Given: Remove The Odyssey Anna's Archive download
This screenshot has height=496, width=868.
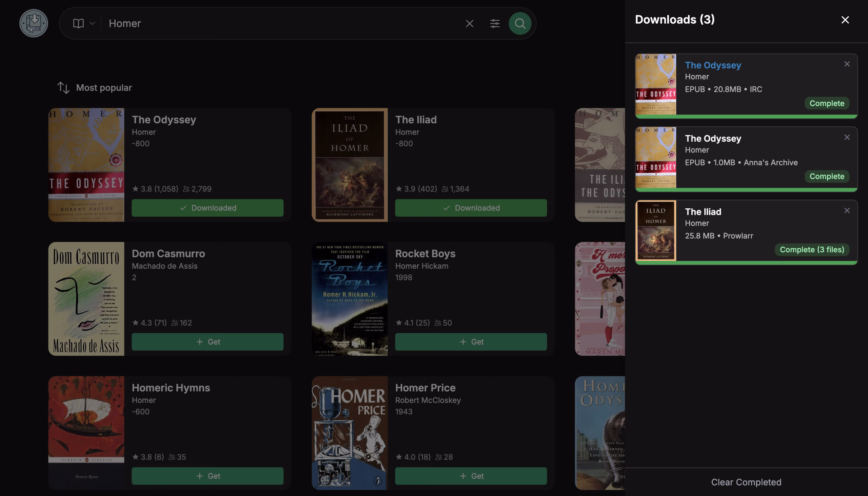Looking at the screenshot, I should tap(847, 137).
